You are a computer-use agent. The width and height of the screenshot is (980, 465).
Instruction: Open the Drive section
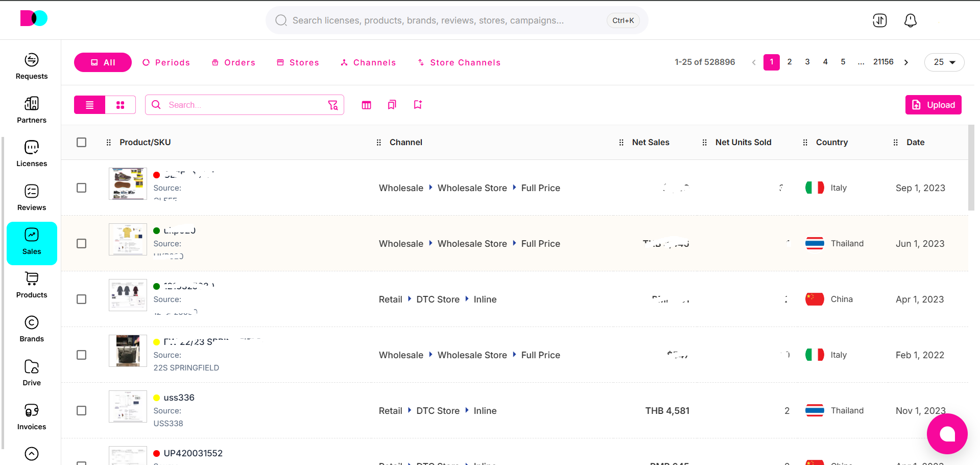tap(32, 373)
